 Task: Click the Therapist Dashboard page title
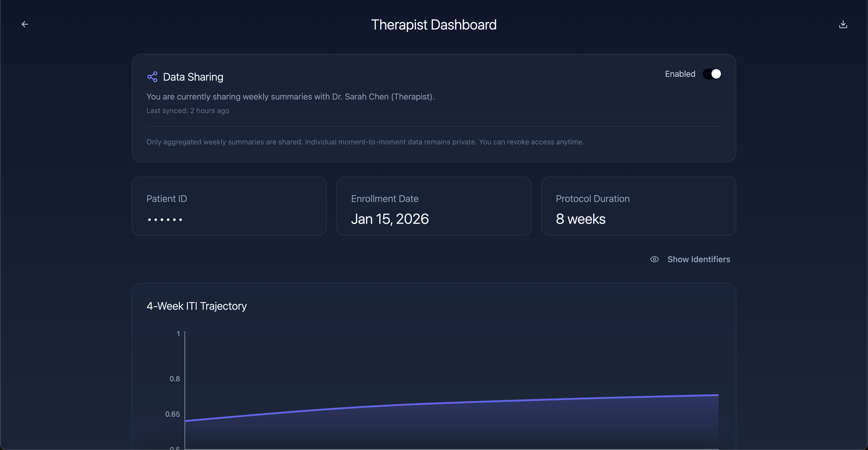click(434, 25)
